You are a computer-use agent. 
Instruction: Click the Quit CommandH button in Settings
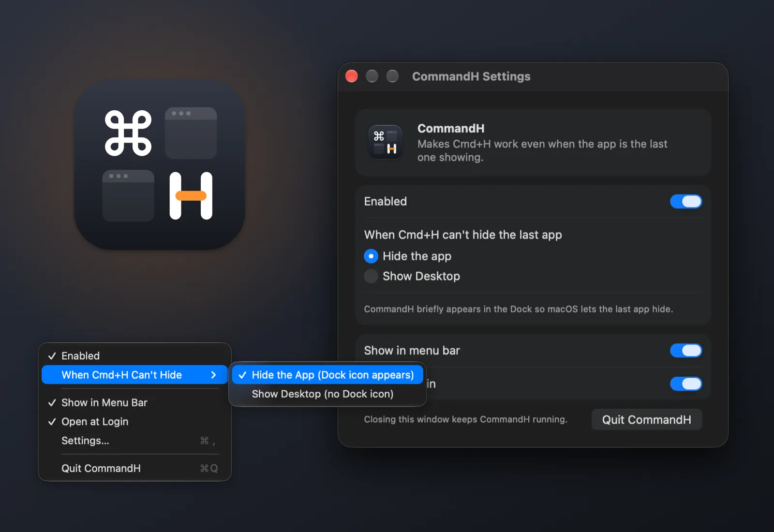[646, 419]
